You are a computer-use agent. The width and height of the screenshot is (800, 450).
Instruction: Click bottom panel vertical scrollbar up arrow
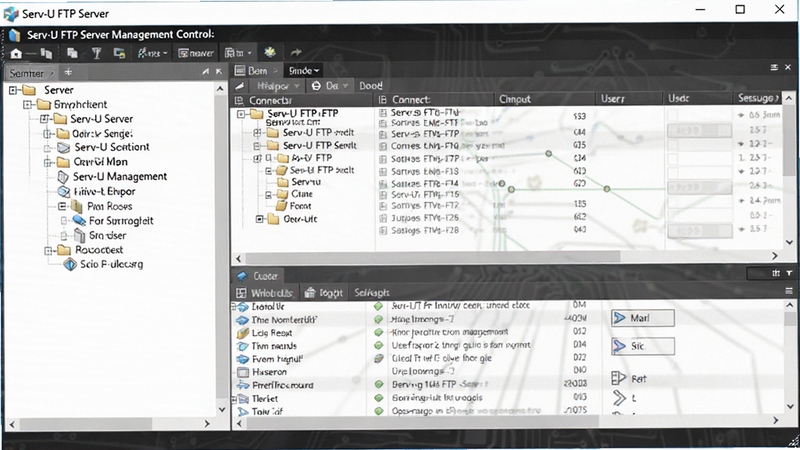click(x=789, y=305)
